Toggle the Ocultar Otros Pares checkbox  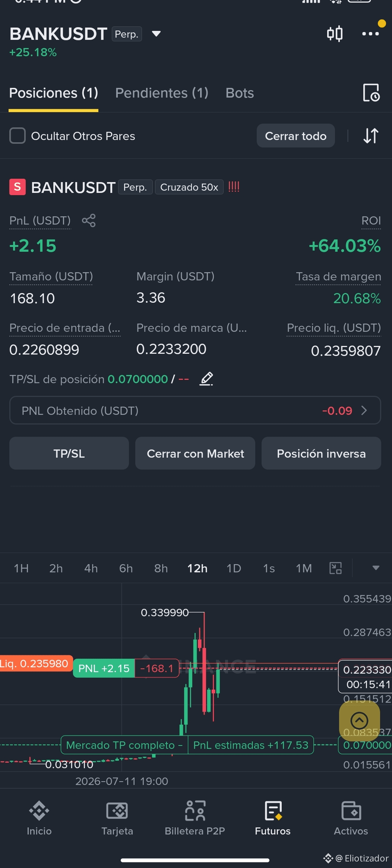pos(18,136)
